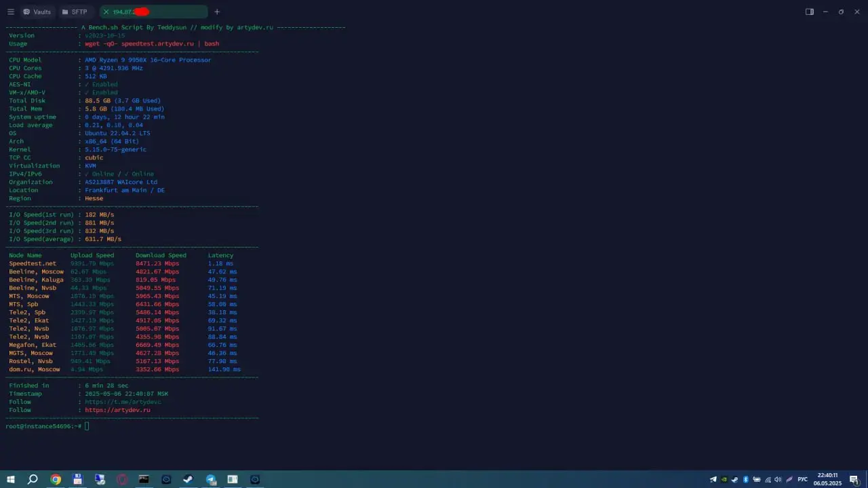Screen dimensions: 868x488
Task: Click the 5.15.0-75-generic kernel text
Action: click(x=115, y=149)
